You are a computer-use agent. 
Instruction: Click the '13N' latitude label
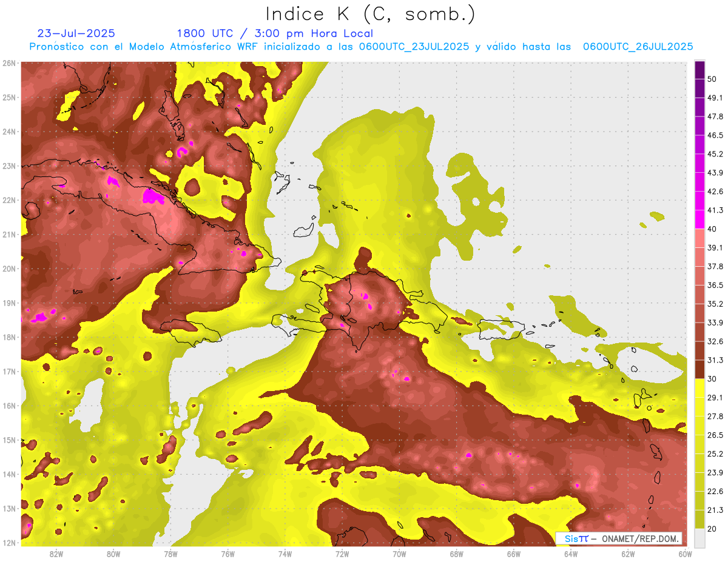(8, 509)
